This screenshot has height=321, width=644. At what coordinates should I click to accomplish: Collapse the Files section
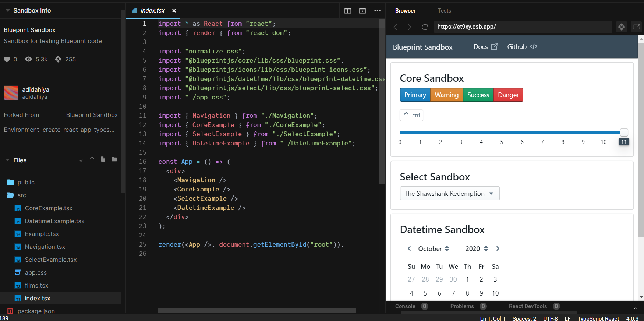[8, 160]
